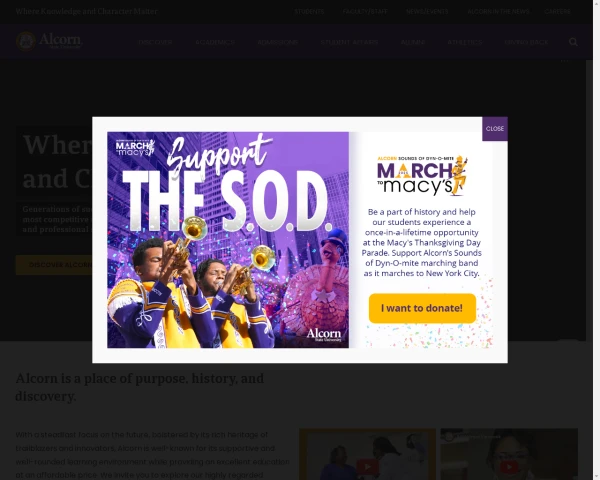Image resolution: width=600 pixels, height=480 pixels.
Task: Visit the News/Events link
Action: click(427, 11)
